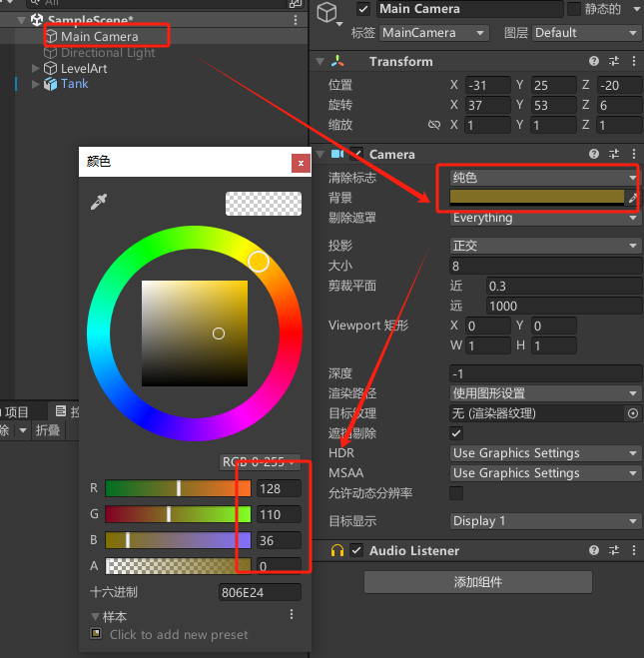Open Audio Listener more options menu
Image resolution: width=644 pixels, height=658 pixels.
point(633,550)
